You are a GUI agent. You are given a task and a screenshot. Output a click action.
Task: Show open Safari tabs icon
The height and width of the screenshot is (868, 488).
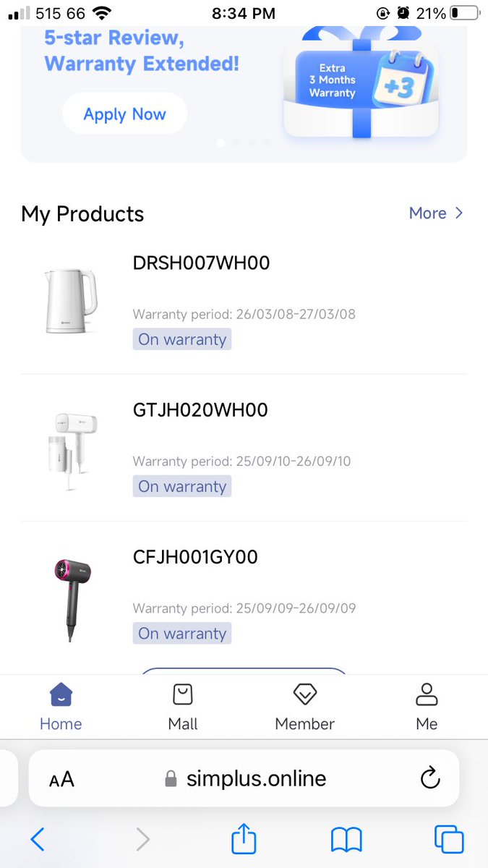click(x=449, y=839)
